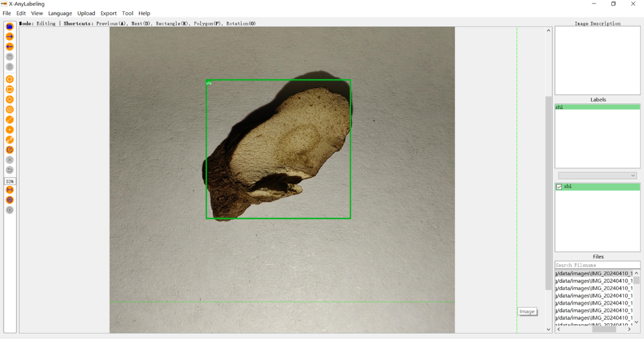Viewport: 644px width, 339px height.
Task: Open the Upload menu
Action: coord(86,13)
